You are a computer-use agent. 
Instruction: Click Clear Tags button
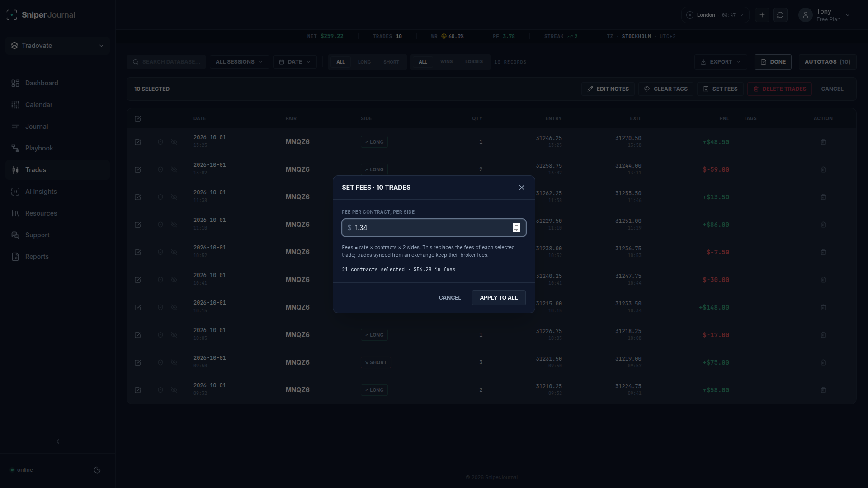tap(666, 89)
